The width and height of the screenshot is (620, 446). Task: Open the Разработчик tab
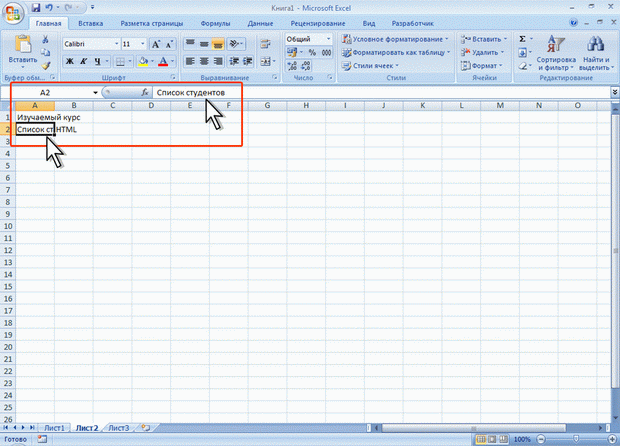click(x=412, y=23)
